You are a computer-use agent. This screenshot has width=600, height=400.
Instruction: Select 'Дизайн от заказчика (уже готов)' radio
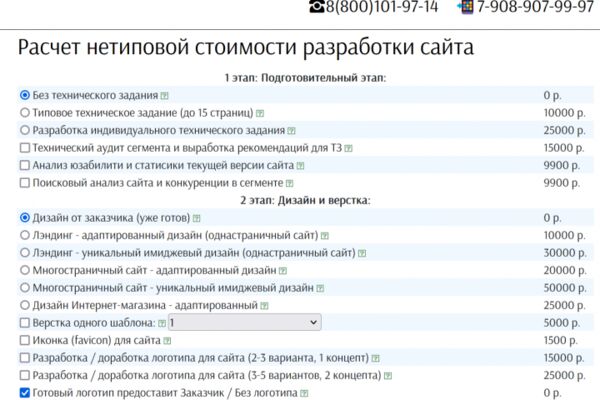pyautogui.click(x=25, y=217)
